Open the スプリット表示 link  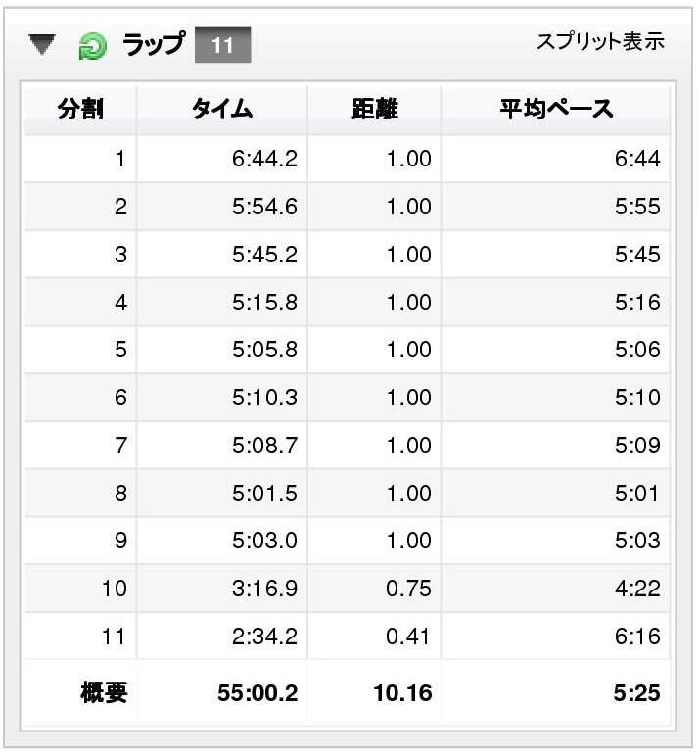pos(600,41)
